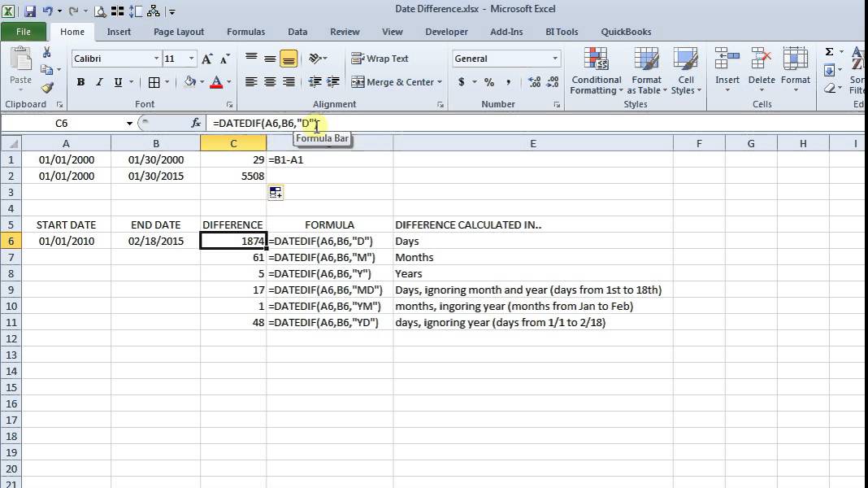Click the Print Preview icon in the title bar
This screenshot has width=868, height=488.
(x=100, y=11)
